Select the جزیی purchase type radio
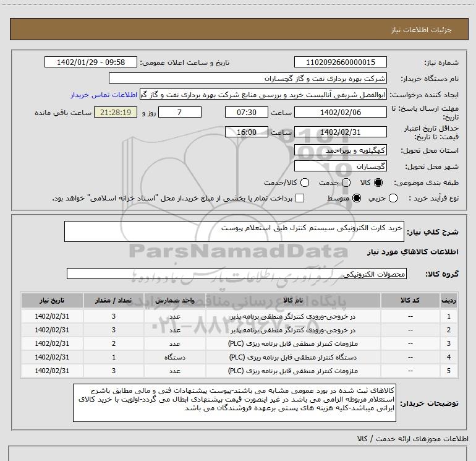Image resolution: width=476 pixels, height=461 pixels. coord(393,198)
